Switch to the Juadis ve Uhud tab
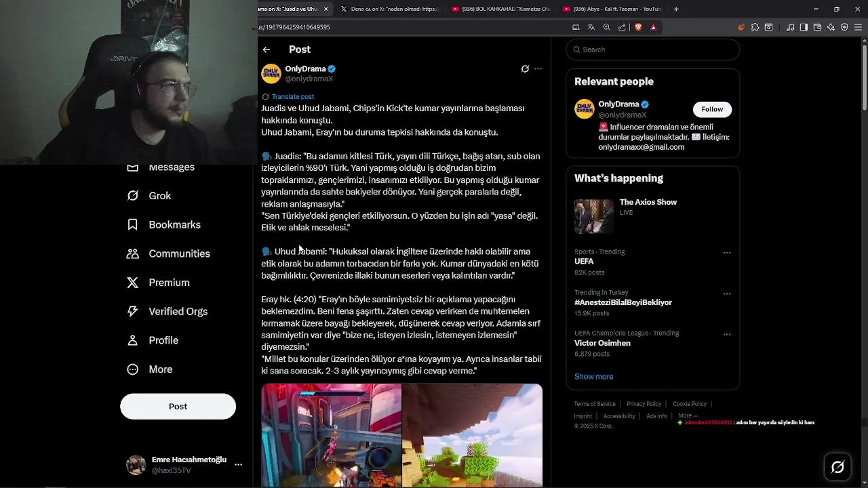This screenshot has width=868, height=488. pos(288,9)
